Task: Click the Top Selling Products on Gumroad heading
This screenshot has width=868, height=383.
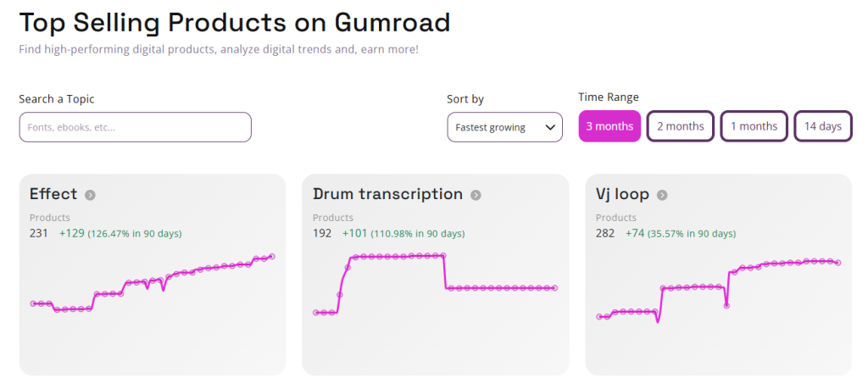Action: pos(235,22)
